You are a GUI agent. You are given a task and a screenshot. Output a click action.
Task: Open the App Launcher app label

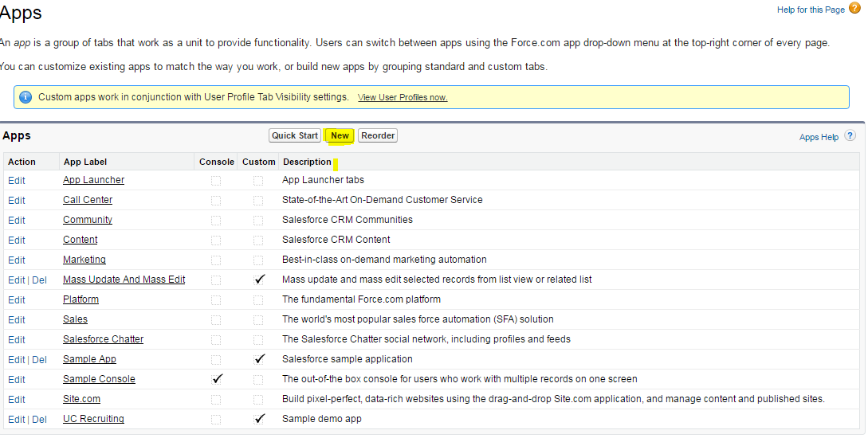pos(93,180)
